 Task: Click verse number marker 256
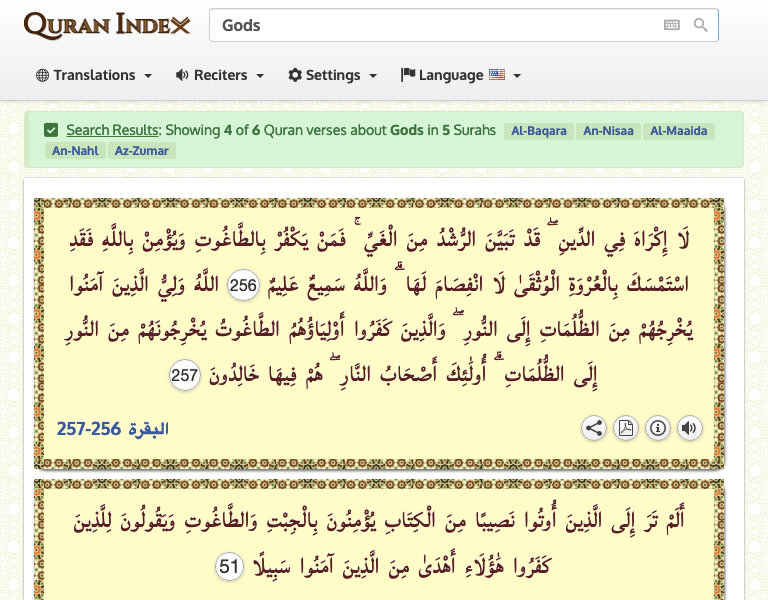pyautogui.click(x=243, y=285)
